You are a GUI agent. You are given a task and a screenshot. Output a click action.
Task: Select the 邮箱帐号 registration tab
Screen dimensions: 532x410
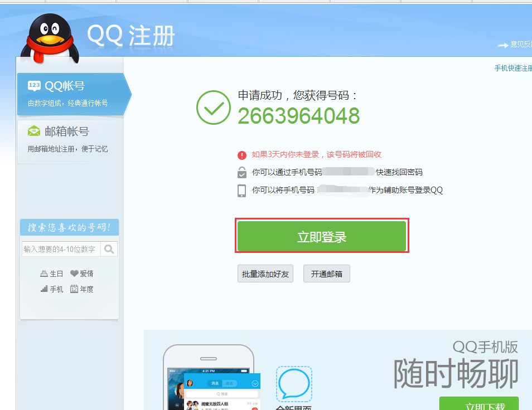pos(70,141)
